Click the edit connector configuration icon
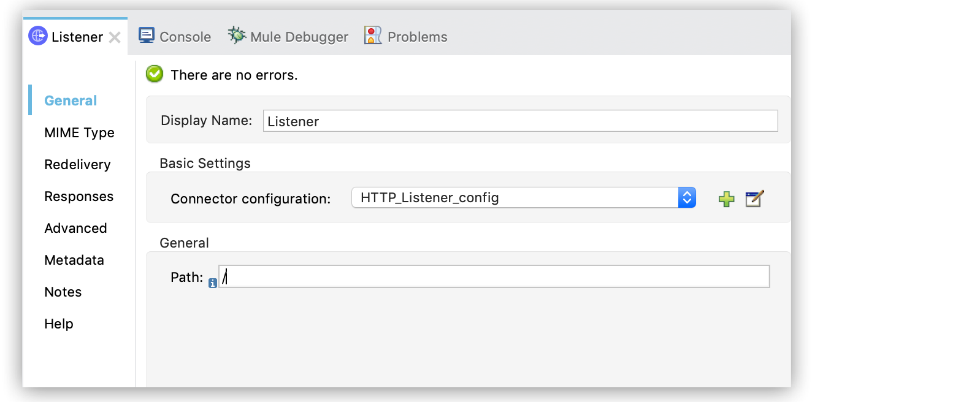The image size is (980, 402). (754, 199)
